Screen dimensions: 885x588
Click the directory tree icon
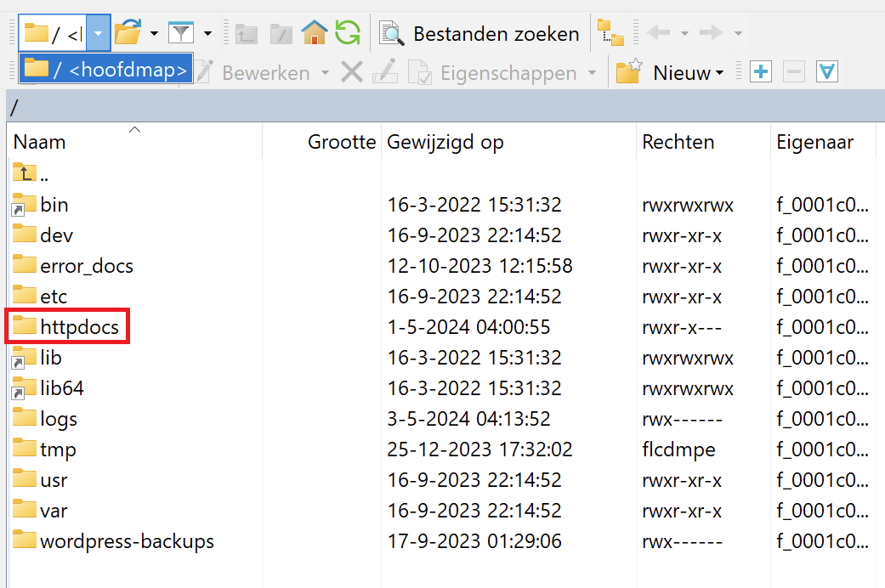tap(610, 33)
